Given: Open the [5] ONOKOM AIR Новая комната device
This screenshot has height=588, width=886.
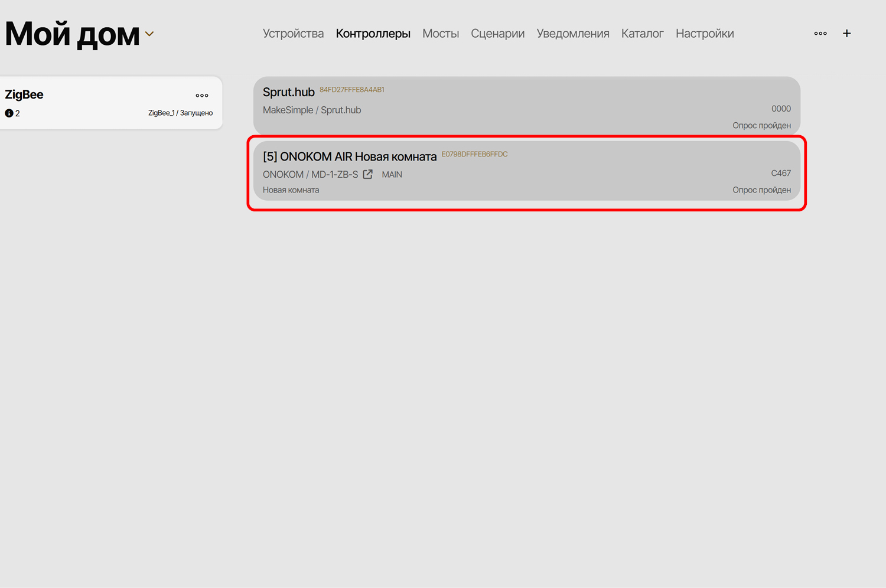Looking at the screenshot, I should [x=527, y=171].
